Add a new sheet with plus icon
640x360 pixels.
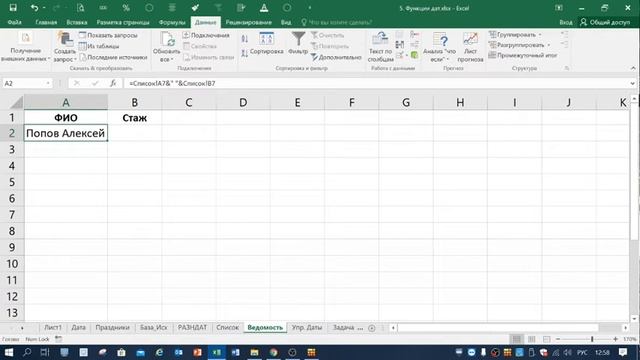tap(371, 328)
